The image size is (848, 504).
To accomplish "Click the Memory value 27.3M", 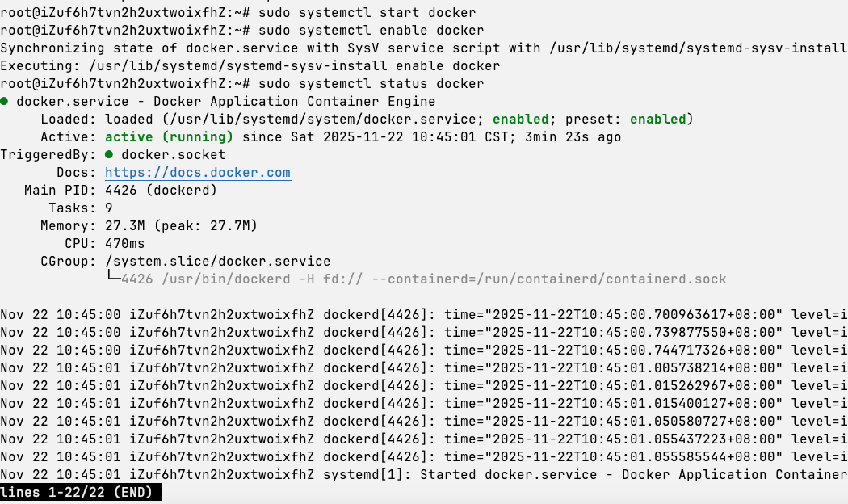I will (125, 225).
